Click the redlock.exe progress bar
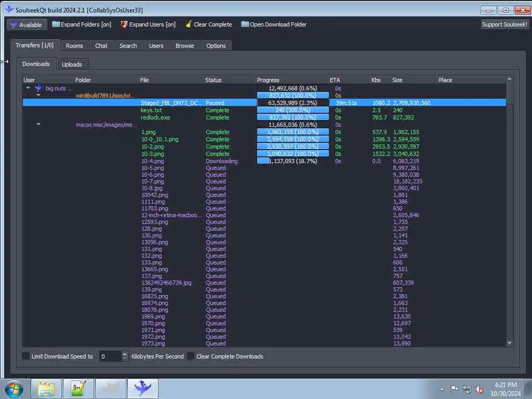The image size is (532, 399). tap(293, 117)
